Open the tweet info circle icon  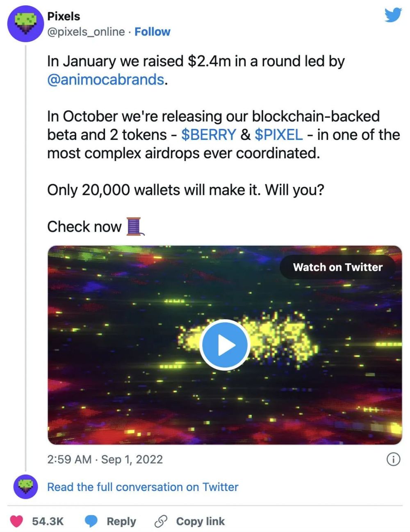pos(393,459)
